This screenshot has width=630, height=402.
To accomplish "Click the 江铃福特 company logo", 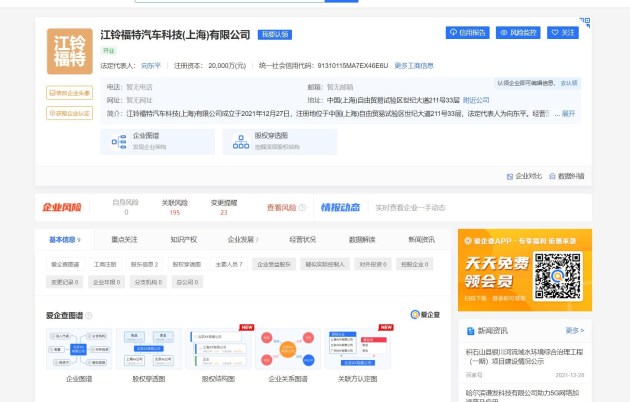I will pos(70,51).
